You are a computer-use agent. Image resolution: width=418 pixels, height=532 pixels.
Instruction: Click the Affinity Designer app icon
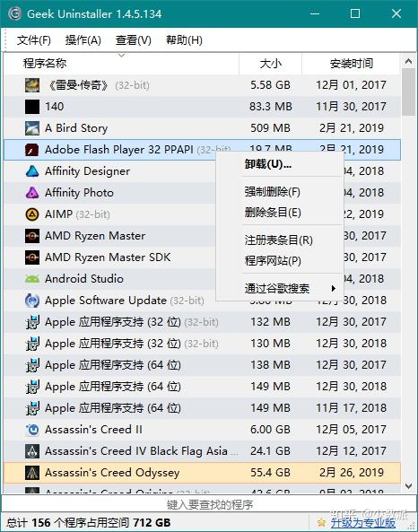coord(32,171)
